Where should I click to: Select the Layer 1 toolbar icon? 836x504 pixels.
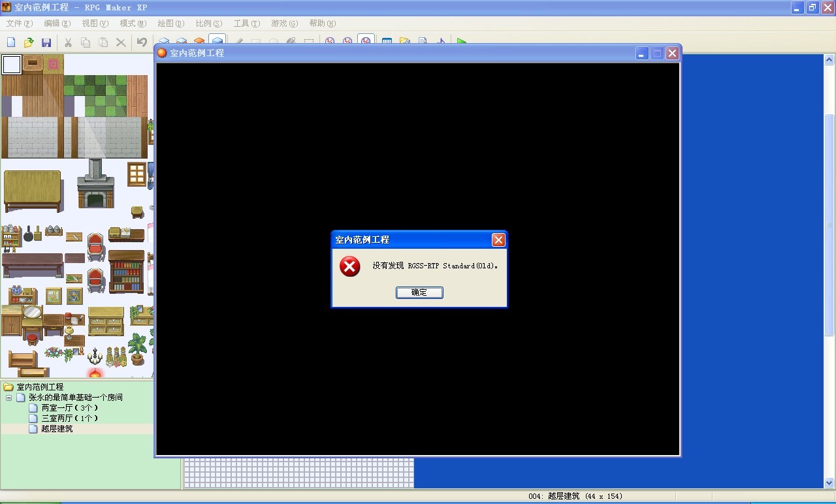click(163, 40)
